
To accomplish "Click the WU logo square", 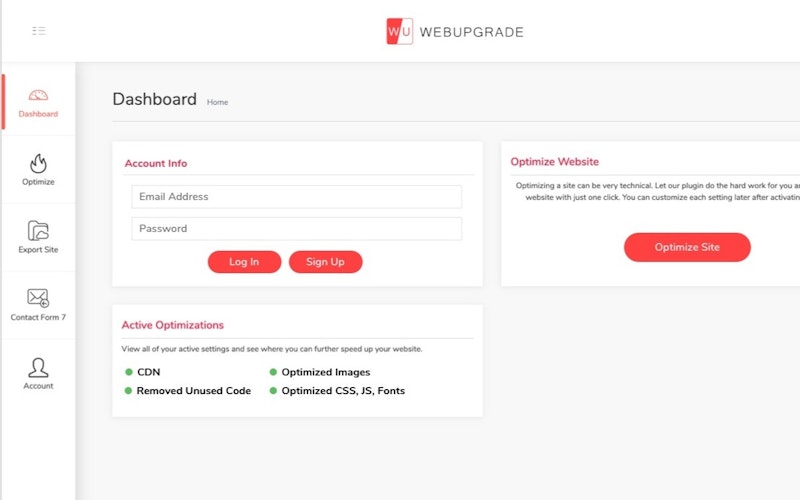I will click(399, 32).
